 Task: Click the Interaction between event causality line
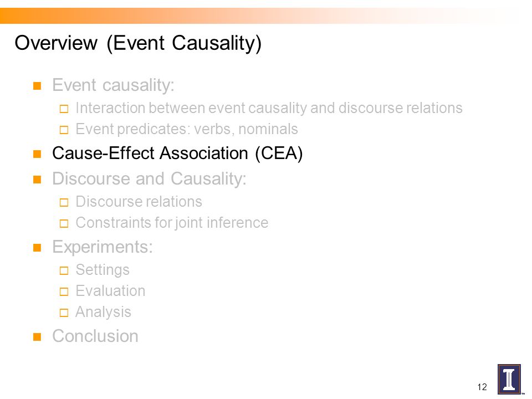269,108
